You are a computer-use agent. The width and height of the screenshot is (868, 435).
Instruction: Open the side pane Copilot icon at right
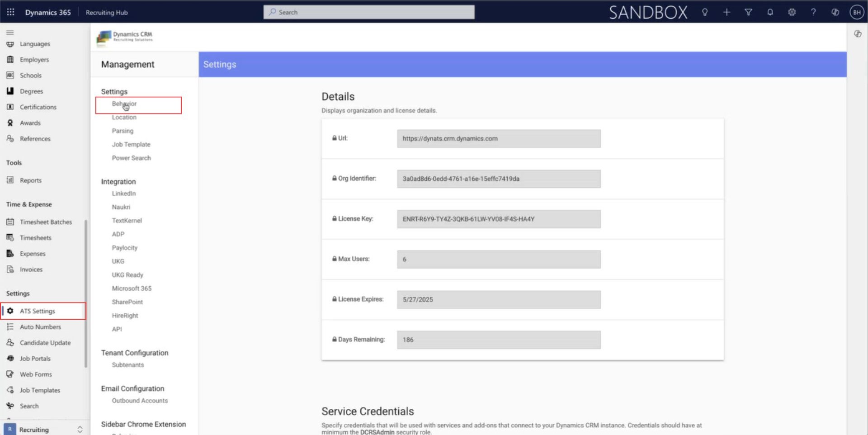858,34
